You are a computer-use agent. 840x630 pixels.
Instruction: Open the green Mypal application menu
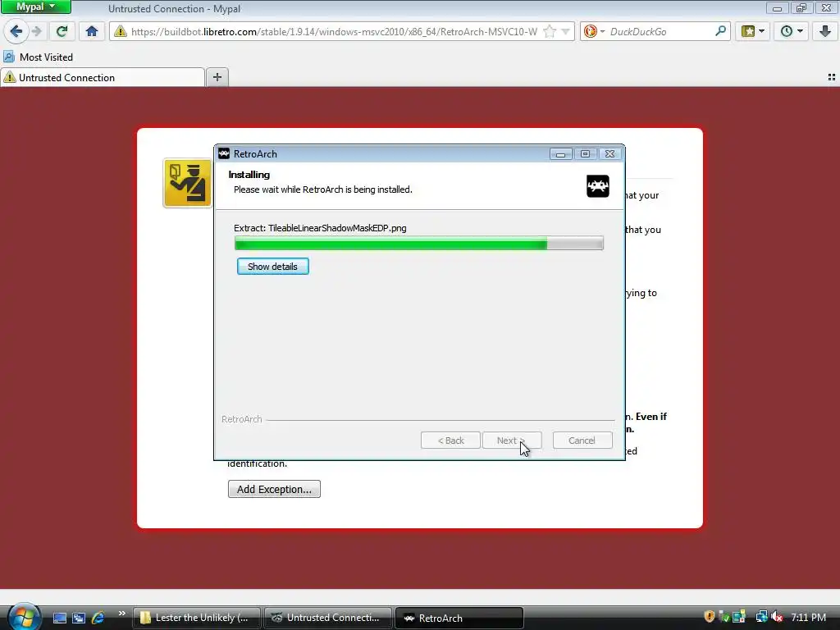tap(36, 7)
